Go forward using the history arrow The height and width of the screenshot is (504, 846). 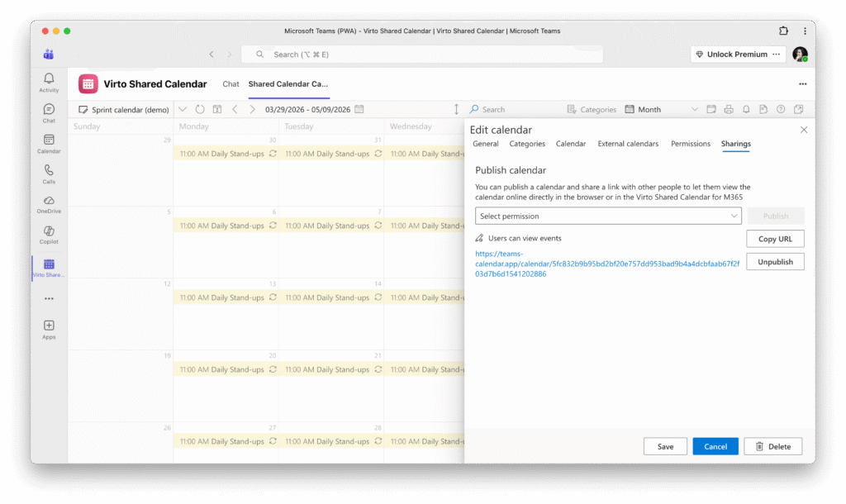tap(230, 54)
